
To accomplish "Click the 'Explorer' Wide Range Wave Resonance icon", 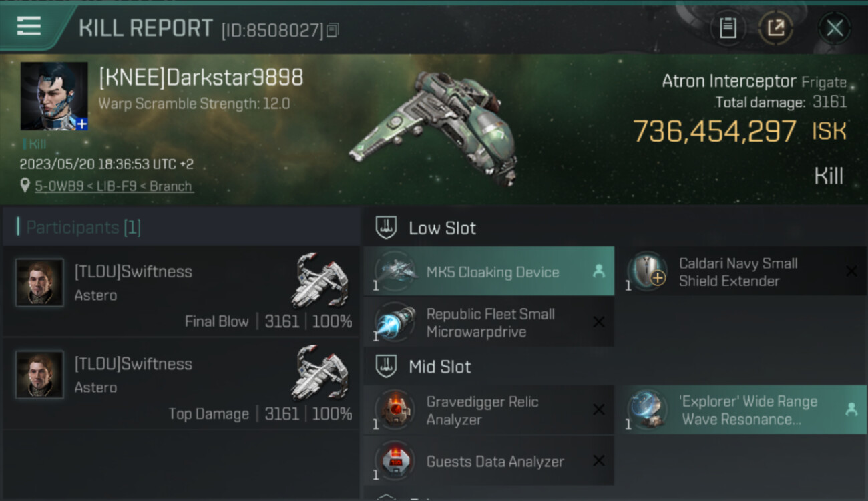I will click(x=648, y=410).
